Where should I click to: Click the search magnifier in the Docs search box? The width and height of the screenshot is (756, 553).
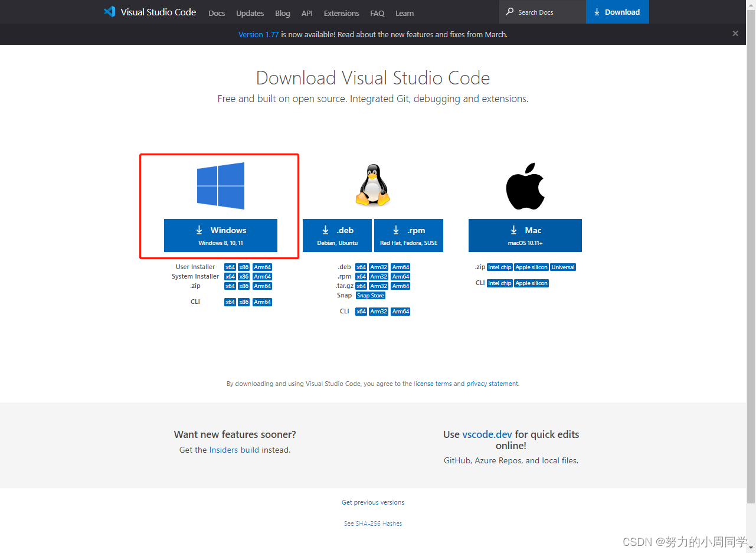point(510,12)
